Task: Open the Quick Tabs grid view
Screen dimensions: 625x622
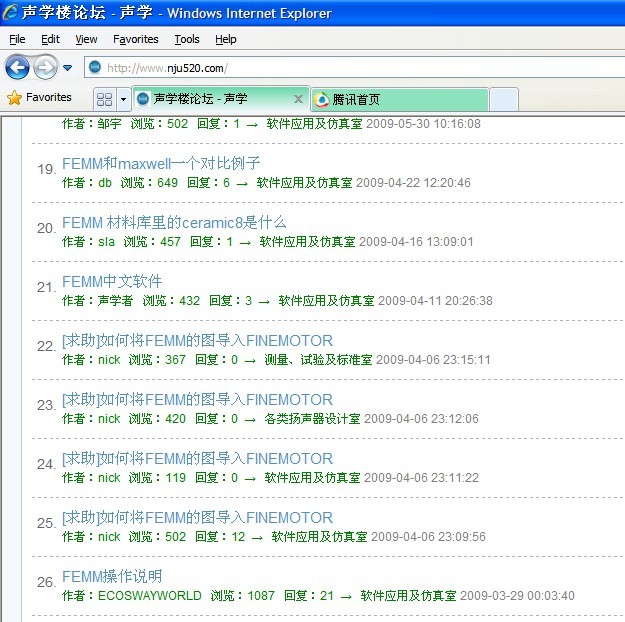Action: 104,99
